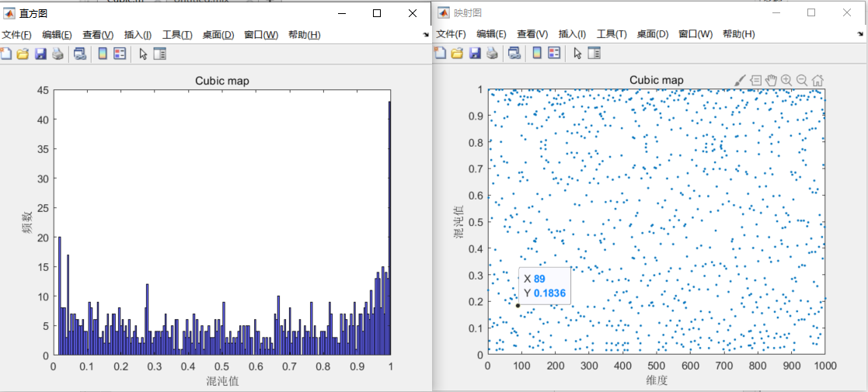
Task: Maximize the 直方图 window
Action: (x=376, y=13)
